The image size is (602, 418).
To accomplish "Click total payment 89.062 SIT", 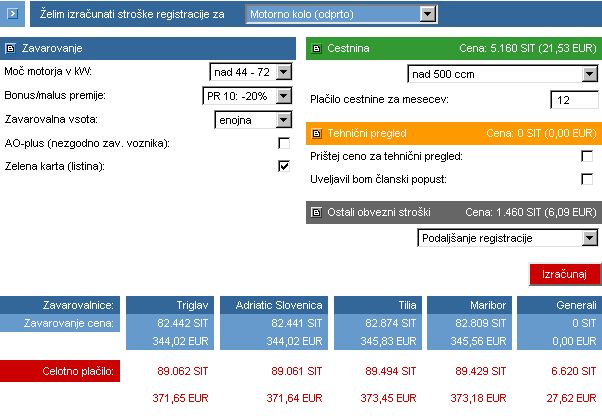I will coord(182,371).
